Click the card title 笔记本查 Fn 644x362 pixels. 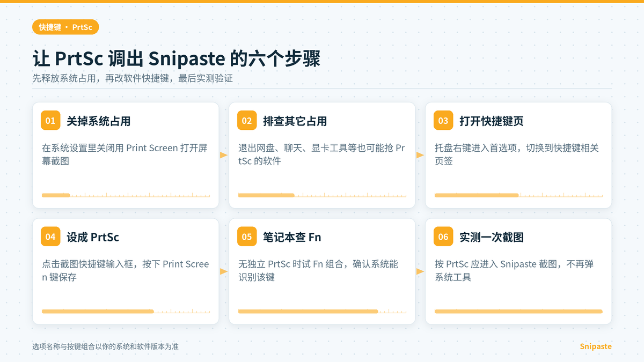click(x=292, y=237)
